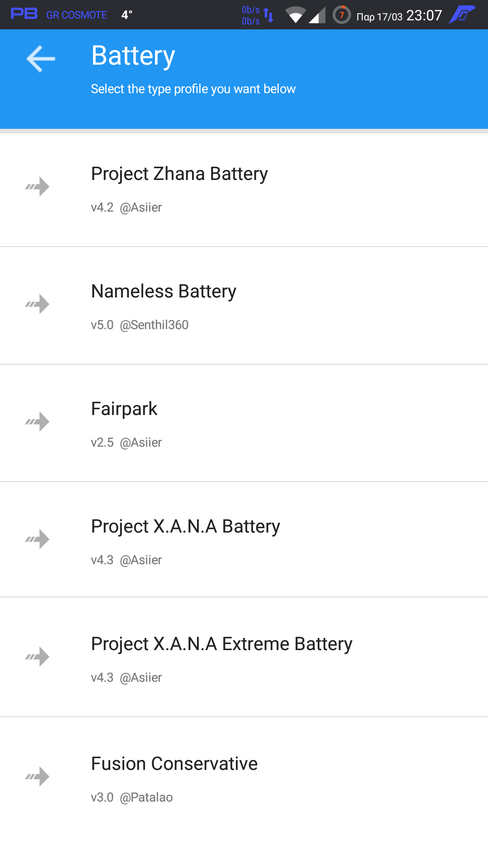
Task: Tap the @Senthil360 author label
Action: point(154,325)
